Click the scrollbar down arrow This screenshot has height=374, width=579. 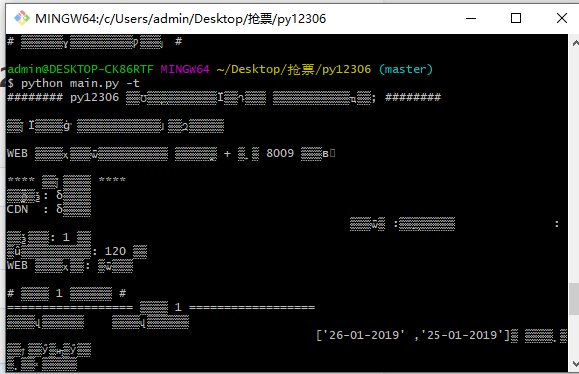575,364
